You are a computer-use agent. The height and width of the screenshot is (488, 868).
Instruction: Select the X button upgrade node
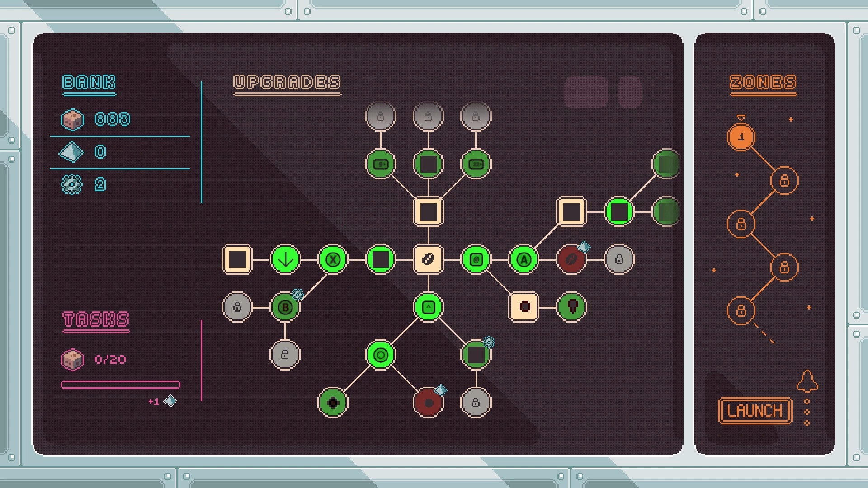coord(333,259)
